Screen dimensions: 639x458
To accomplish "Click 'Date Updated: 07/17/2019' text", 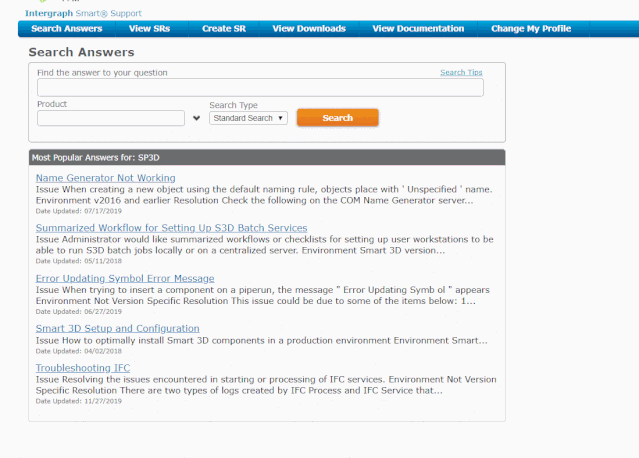I will [79, 211].
